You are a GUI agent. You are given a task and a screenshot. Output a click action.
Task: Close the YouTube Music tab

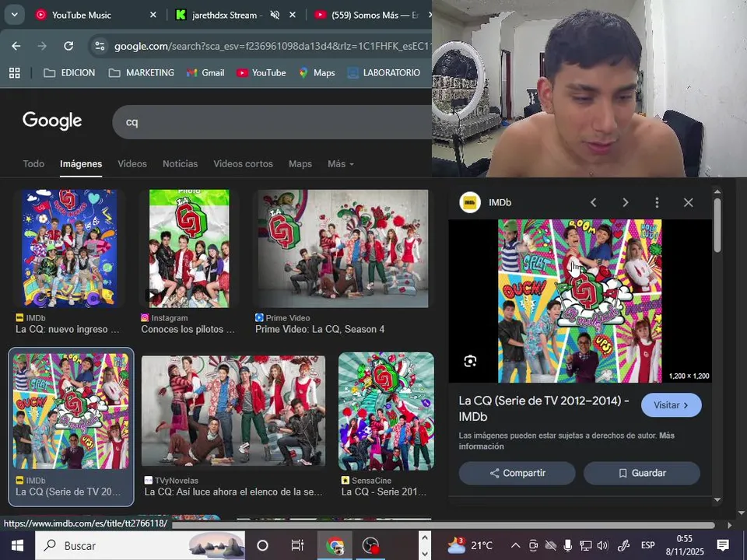pos(153,16)
